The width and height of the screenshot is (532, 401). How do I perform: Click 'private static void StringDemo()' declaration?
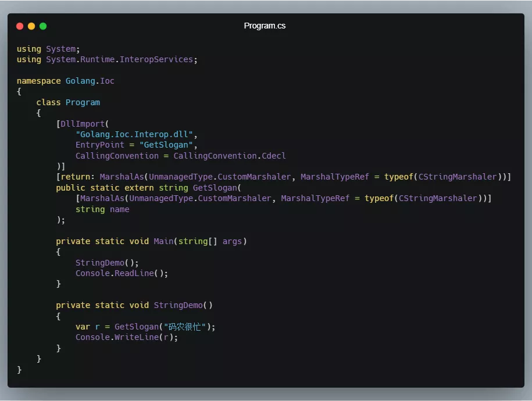(134, 305)
